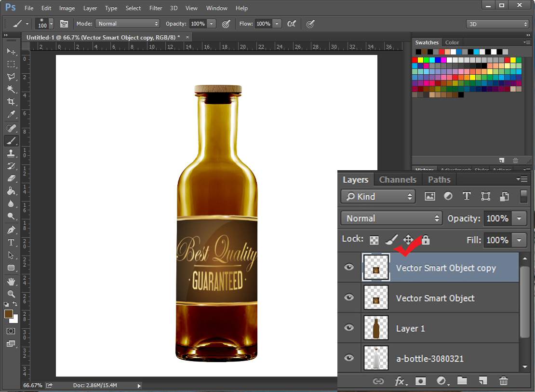Open the Window menu
This screenshot has width=535, height=392.
[217, 8]
